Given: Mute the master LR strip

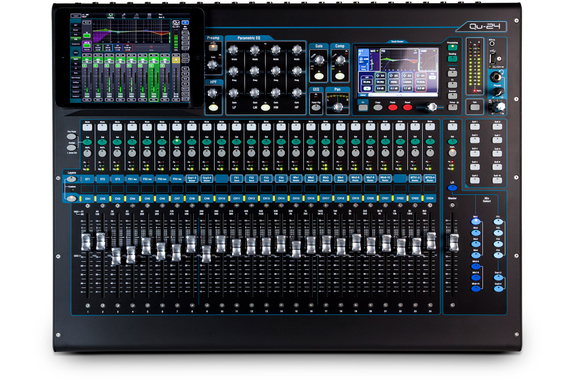Looking at the screenshot, I should pos(453,127).
